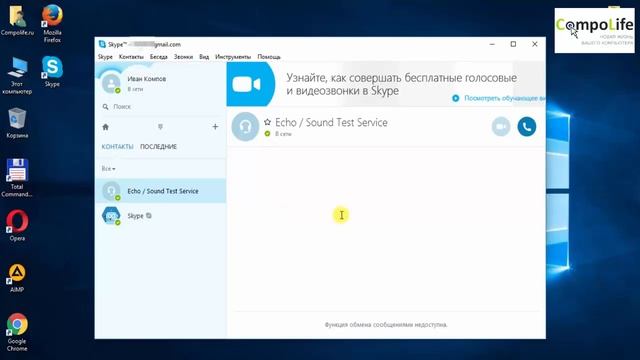Open Иван Компов profile avatar
Viewport: 640px width, 360px height.
[x=111, y=83]
